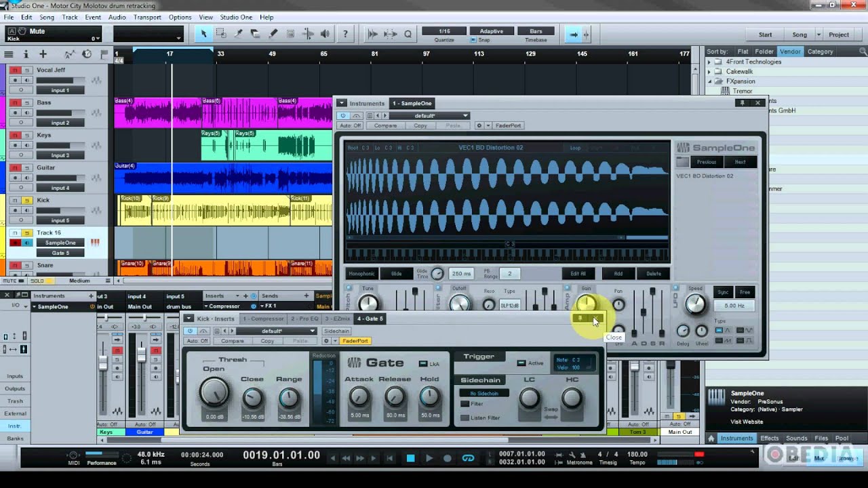Stop playback in the transport bar
Screen dimensions: 868x488
(x=410, y=458)
